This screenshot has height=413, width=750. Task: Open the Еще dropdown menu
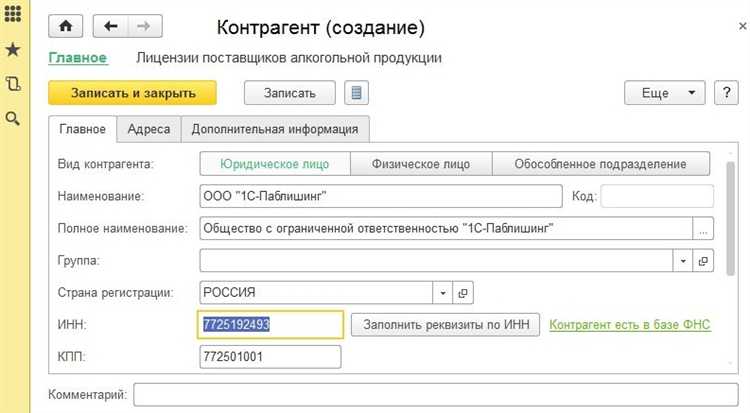point(664,93)
